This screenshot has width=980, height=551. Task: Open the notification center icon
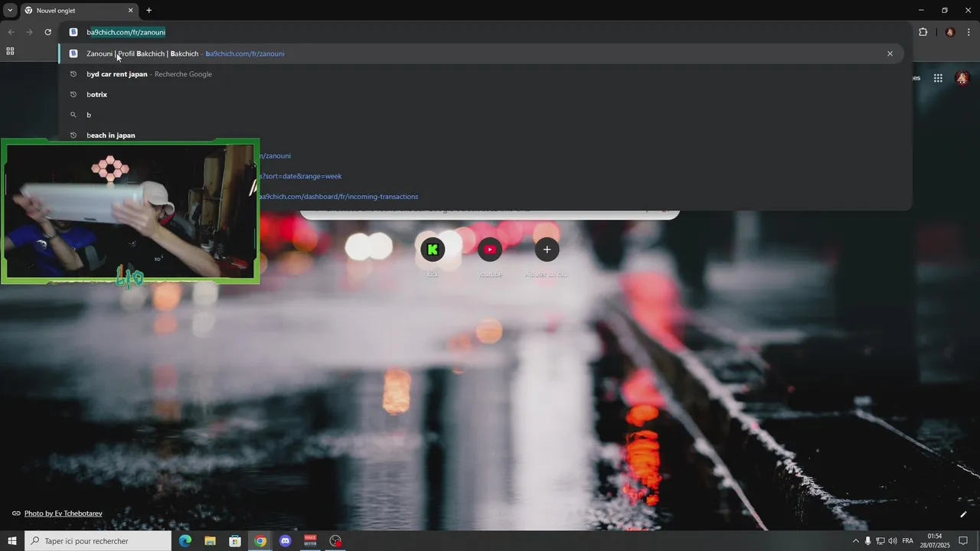click(x=963, y=541)
